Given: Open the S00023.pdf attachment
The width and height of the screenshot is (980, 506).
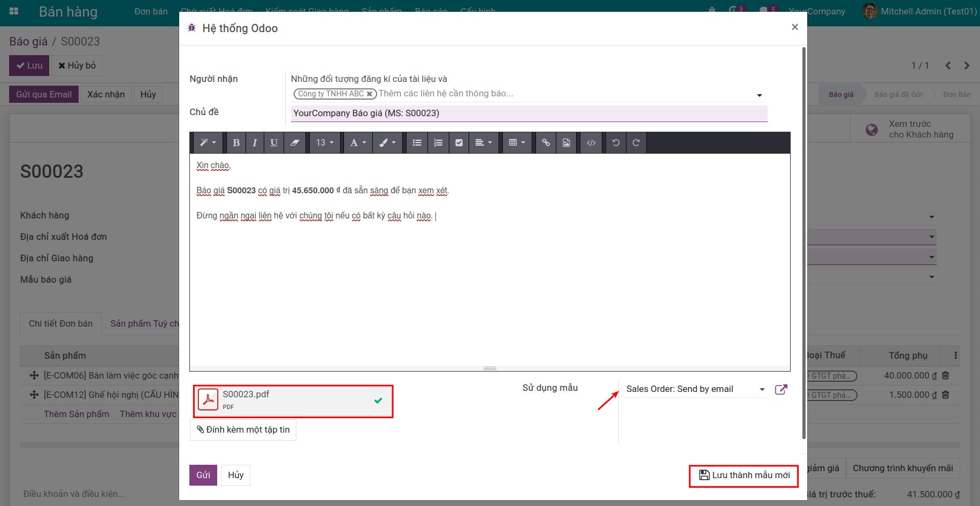Looking at the screenshot, I should click(x=293, y=401).
